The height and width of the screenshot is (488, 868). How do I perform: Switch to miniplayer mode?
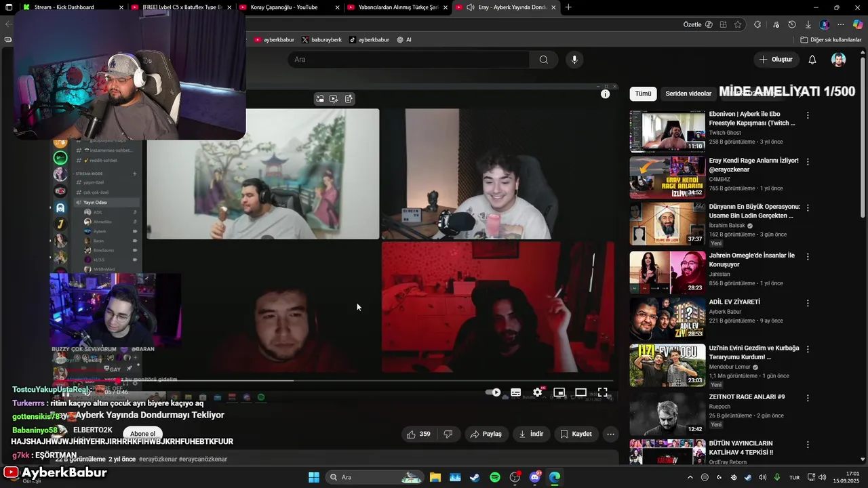[559, 392]
